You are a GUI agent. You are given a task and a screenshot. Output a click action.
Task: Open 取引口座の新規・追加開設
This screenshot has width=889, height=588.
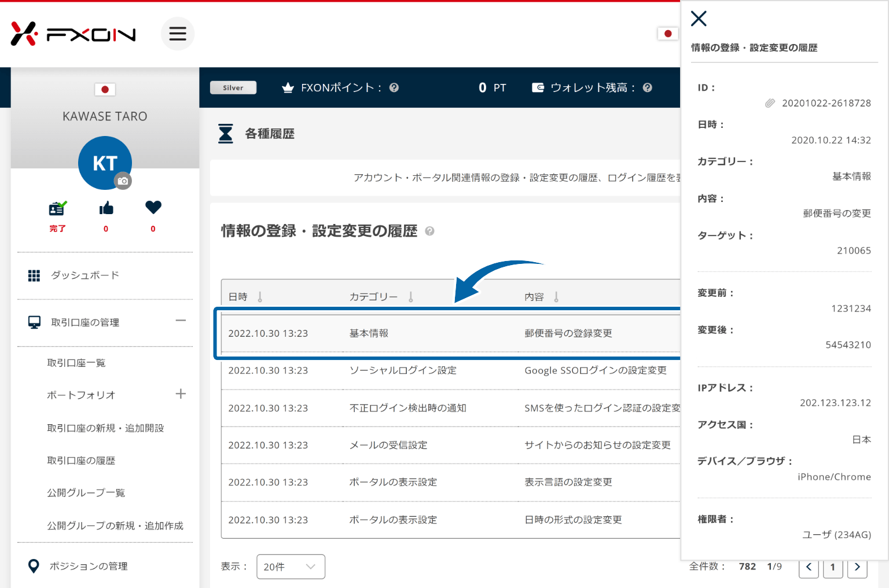(x=105, y=428)
